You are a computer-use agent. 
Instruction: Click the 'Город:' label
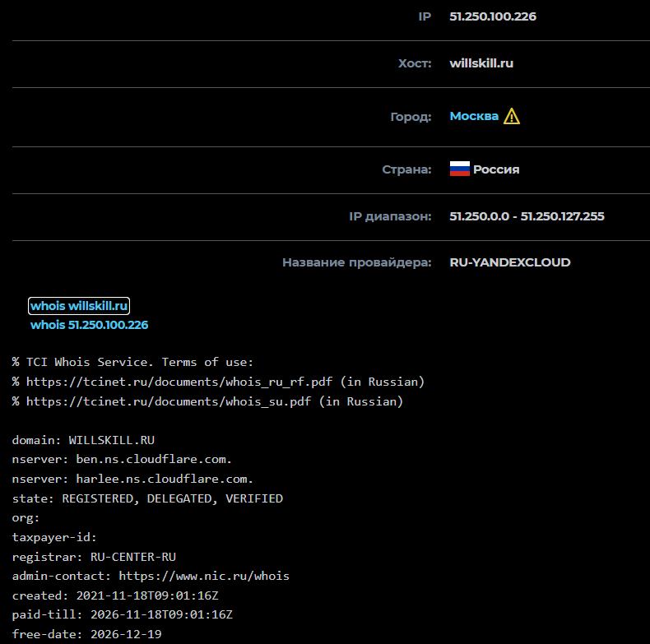pos(411,117)
